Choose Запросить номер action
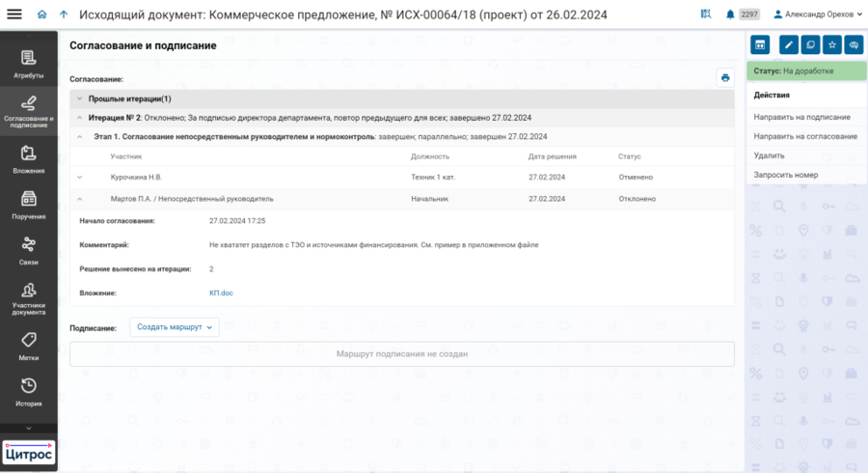The image size is (868, 473). [x=785, y=175]
